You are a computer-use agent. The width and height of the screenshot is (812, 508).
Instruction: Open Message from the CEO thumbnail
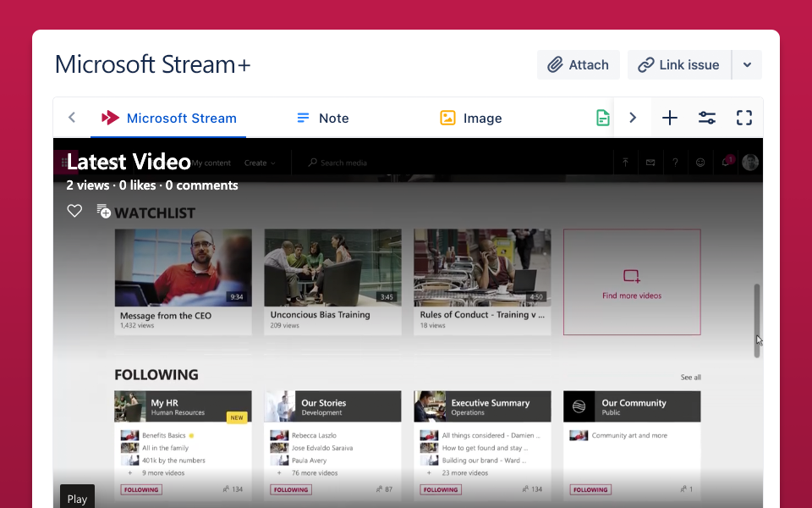click(183, 268)
